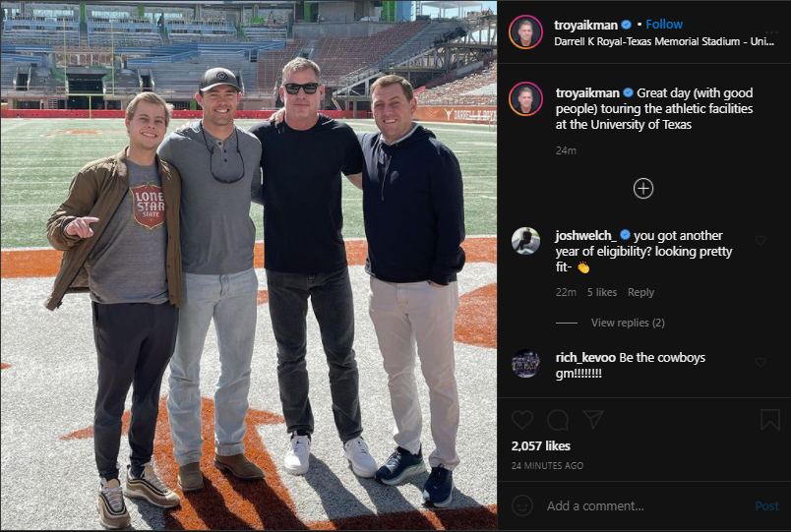
Task: Save the post with the bookmark icon
Action: 770,420
